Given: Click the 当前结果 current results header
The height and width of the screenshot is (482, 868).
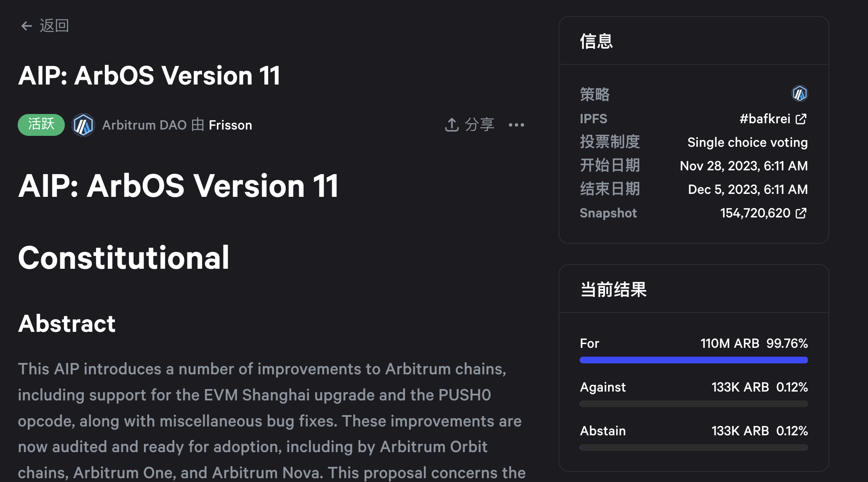Looking at the screenshot, I should click(613, 289).
